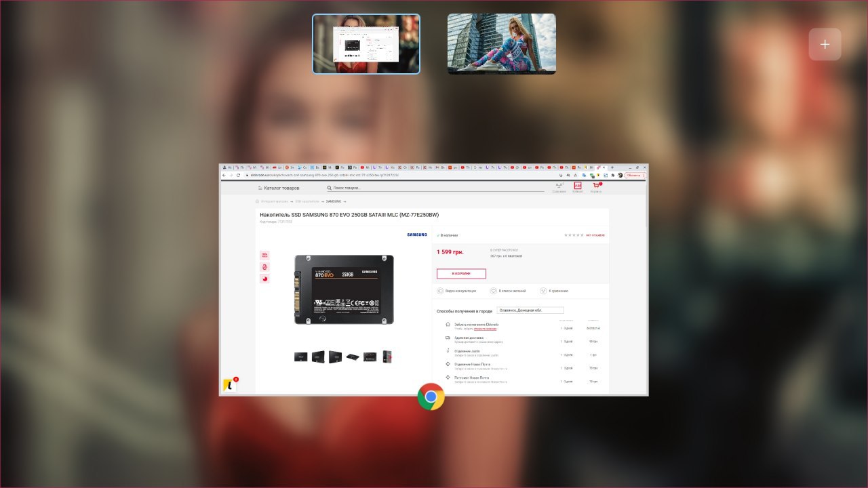868x488 pixels.
Task: Click the red В корзину button
Action: (461, 274)
